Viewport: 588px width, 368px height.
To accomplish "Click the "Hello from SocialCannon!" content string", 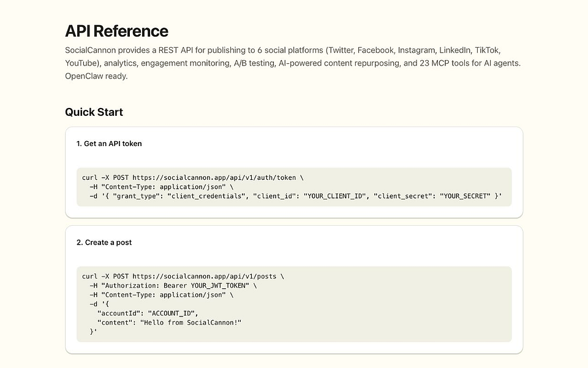I will [191, 323].
